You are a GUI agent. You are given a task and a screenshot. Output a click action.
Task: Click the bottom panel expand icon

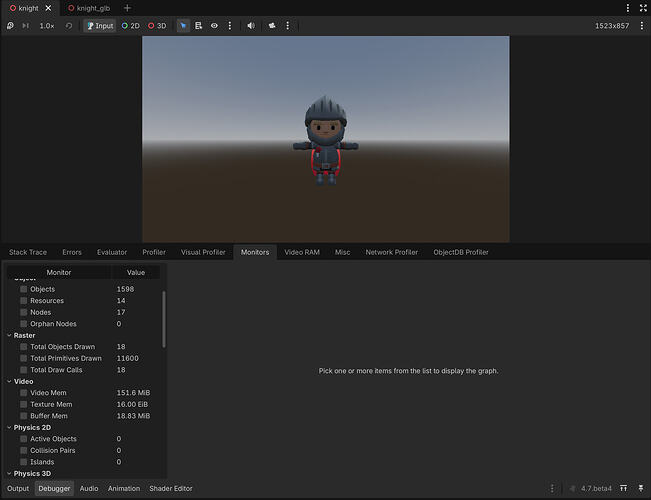pos(623,488)
